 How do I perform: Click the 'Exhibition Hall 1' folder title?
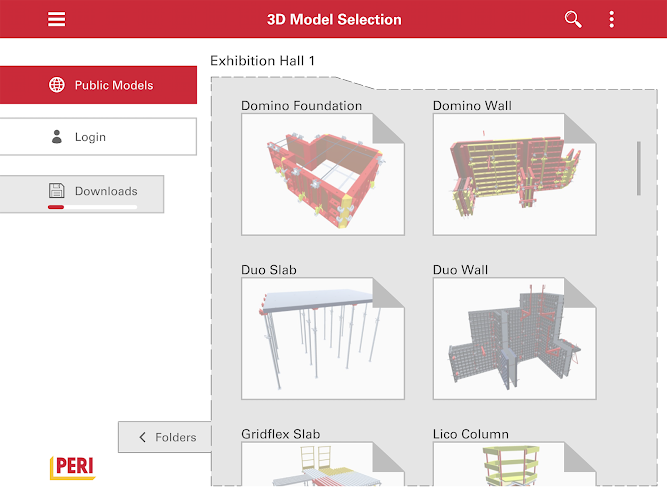click(x=262, y=61)
